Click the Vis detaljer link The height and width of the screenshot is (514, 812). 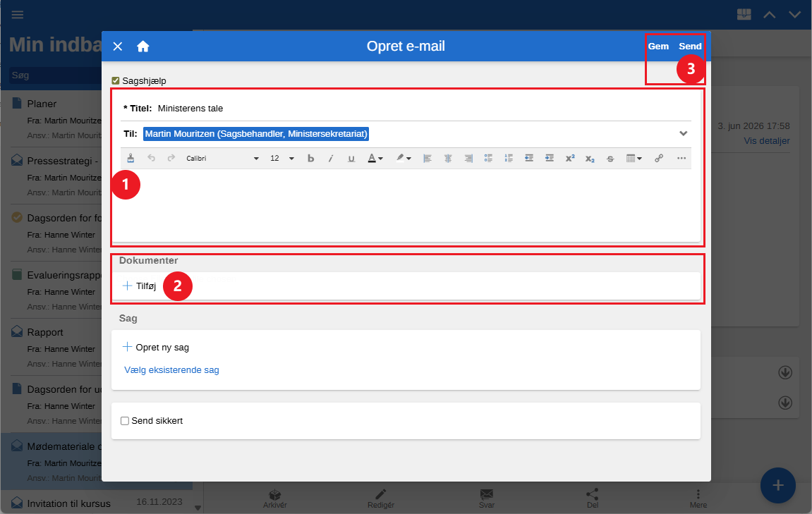767,141
